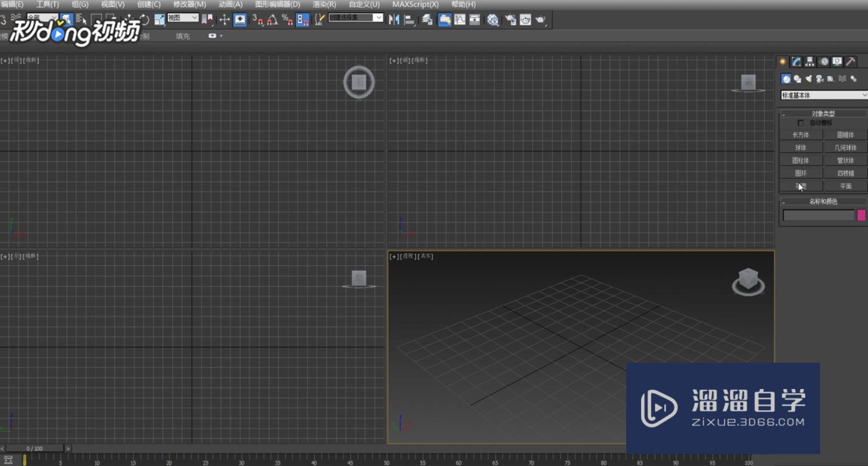Select the Lights category icon
This screenshot has width=868, height=466.
click(x=808, y=79)
